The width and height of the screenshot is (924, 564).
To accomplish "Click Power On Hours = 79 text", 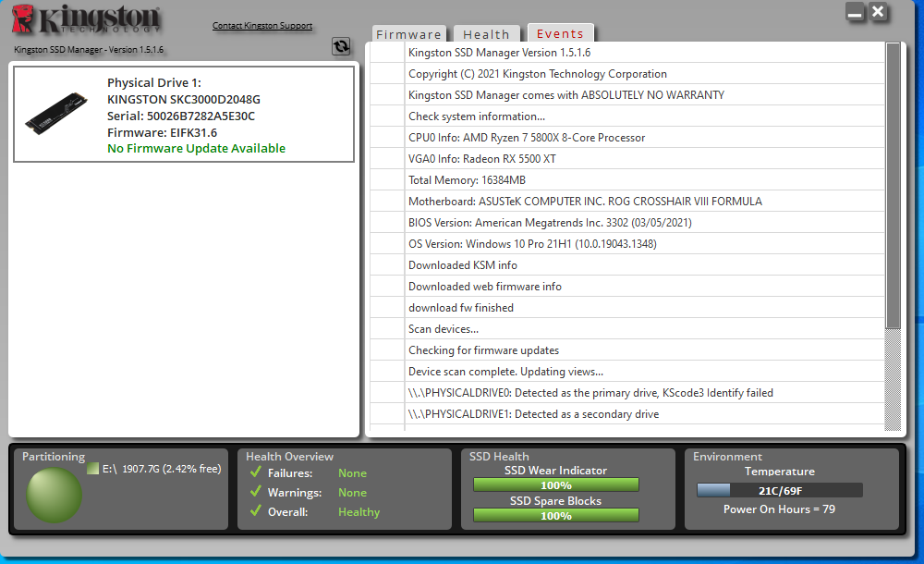I will [x=779, y=509].
